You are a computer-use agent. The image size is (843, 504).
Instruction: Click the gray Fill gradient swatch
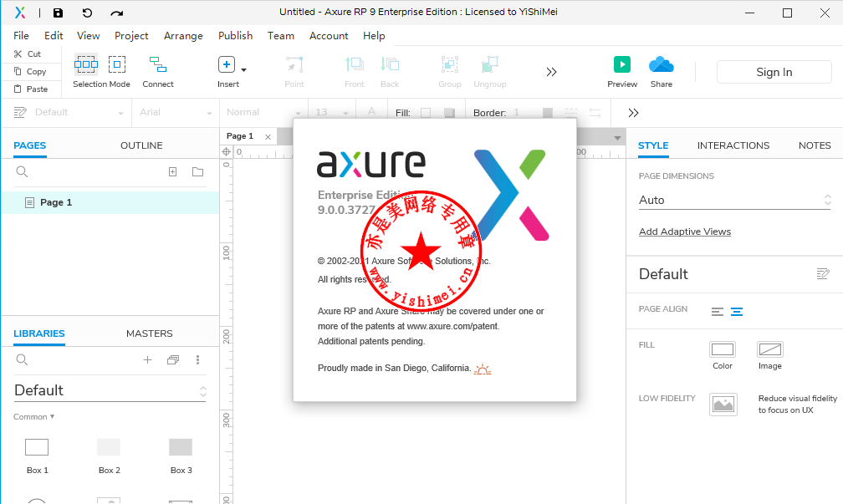tap(449, 113)
